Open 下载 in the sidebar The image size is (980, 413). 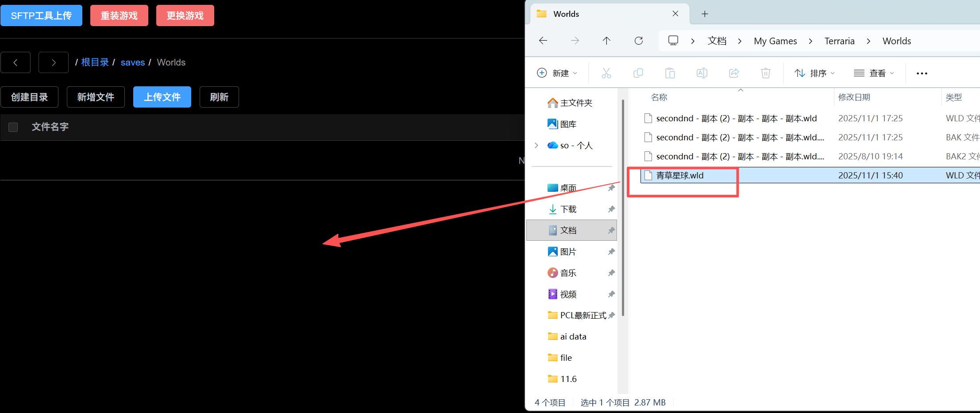(x=568, y=209)
